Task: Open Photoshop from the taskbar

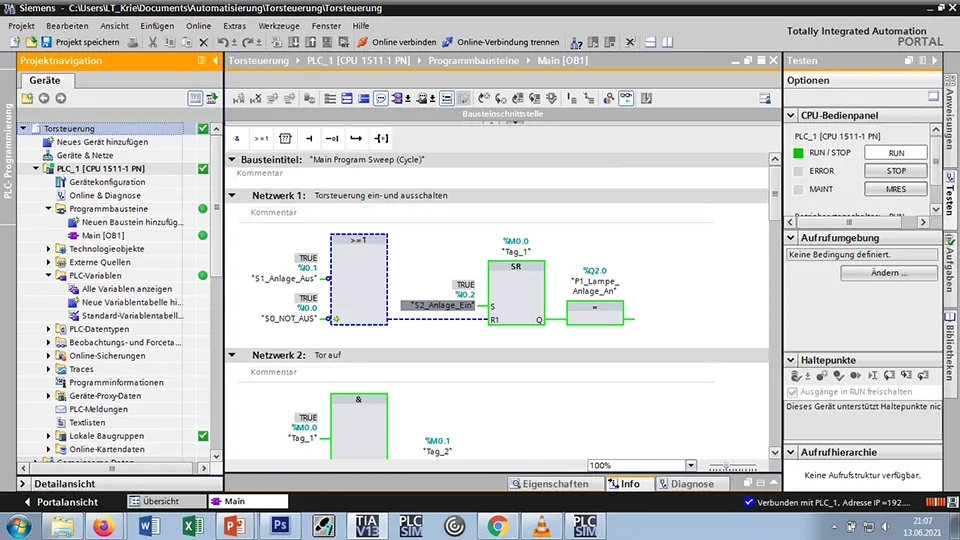Action: 280,526
